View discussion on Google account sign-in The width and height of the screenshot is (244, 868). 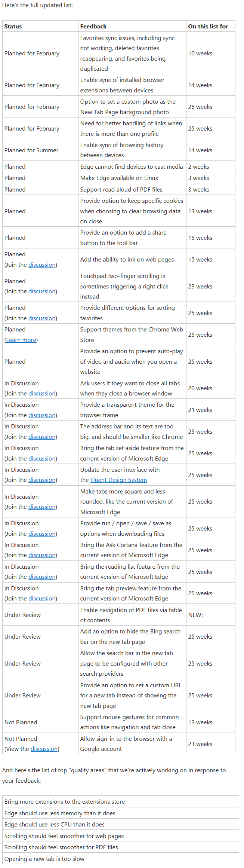coord(44,749)
